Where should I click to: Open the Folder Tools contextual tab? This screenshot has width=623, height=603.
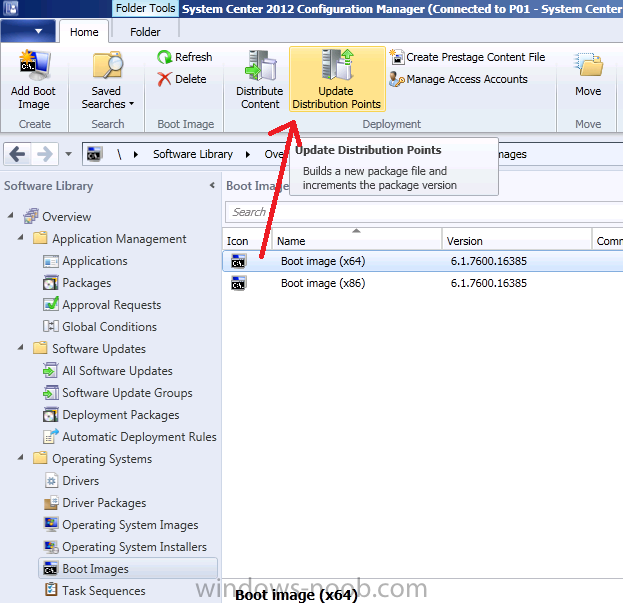(x=145, y=8)
